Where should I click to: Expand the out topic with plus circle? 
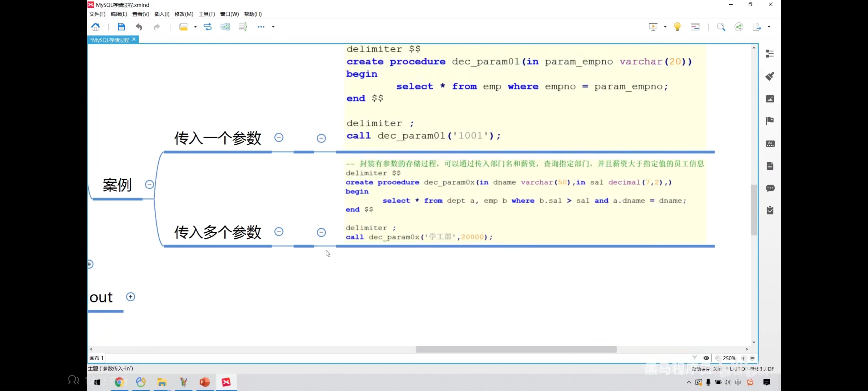(x=131, y=297)
